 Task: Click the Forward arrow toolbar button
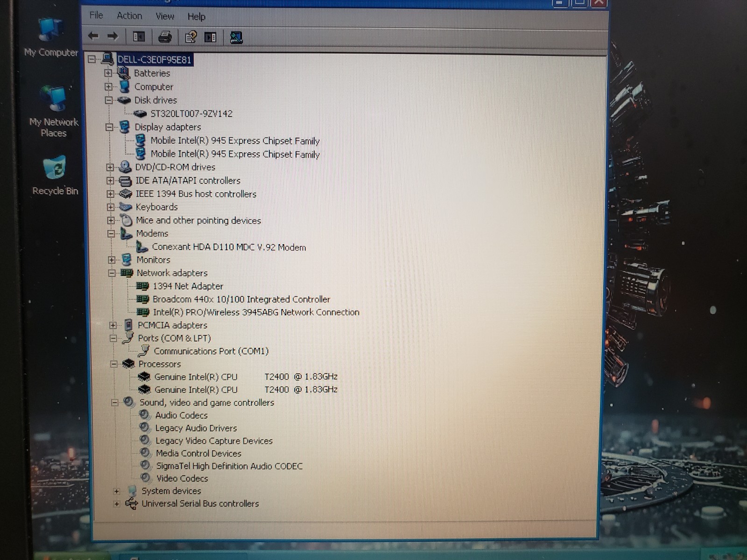pyautogui.click(x=113, y=36)
